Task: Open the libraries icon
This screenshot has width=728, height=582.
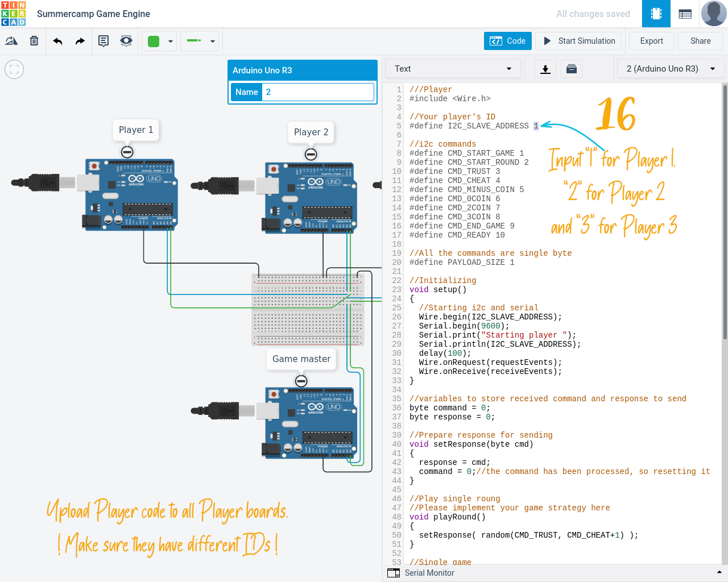Action: (572, 69)
